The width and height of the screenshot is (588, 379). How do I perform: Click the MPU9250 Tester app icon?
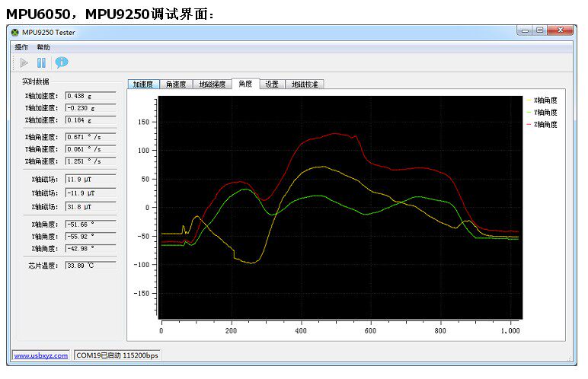(14, 32)
